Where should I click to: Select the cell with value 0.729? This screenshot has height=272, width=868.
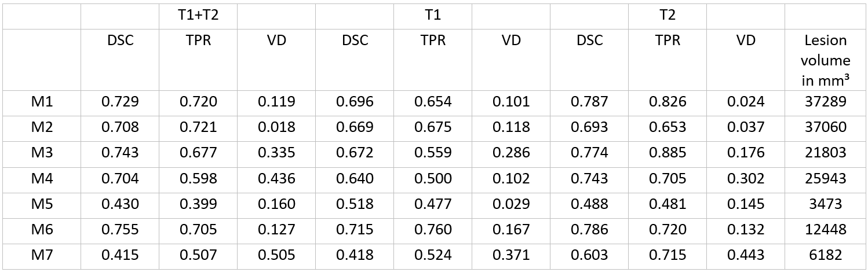120,102
